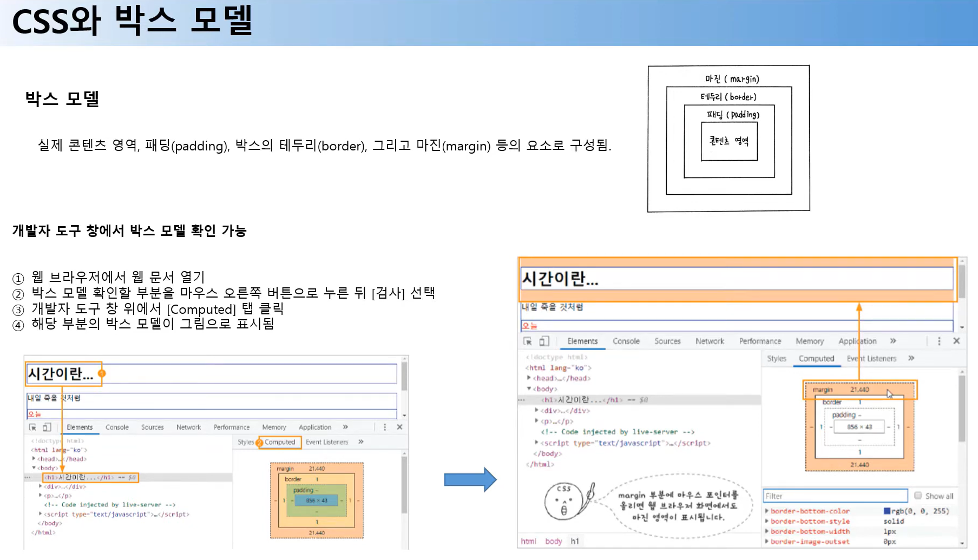Switch to Styles pane in left DevTools
The image size is (978, 560).
click(246, 442)
